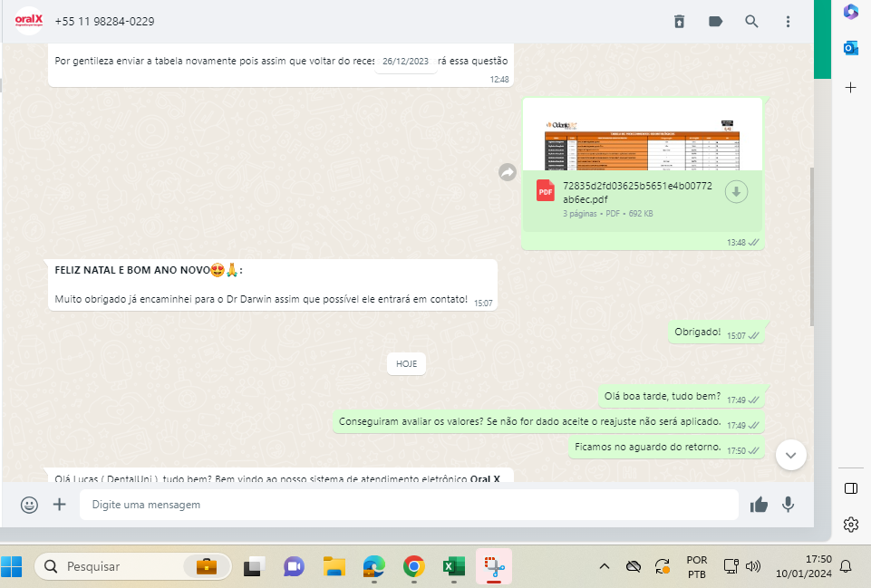Download the attached PDF file
This screenshot has width=871, height=588.
coord(736,192)
